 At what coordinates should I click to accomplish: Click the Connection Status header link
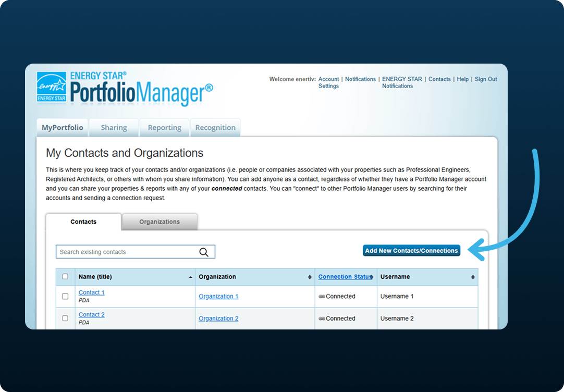(x=344, y=277)
